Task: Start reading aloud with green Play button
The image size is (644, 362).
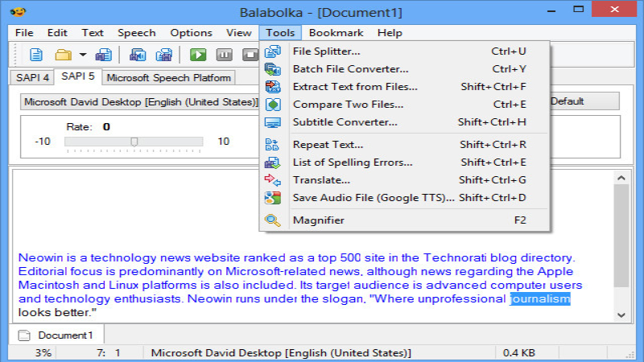Action: point(198,55)
